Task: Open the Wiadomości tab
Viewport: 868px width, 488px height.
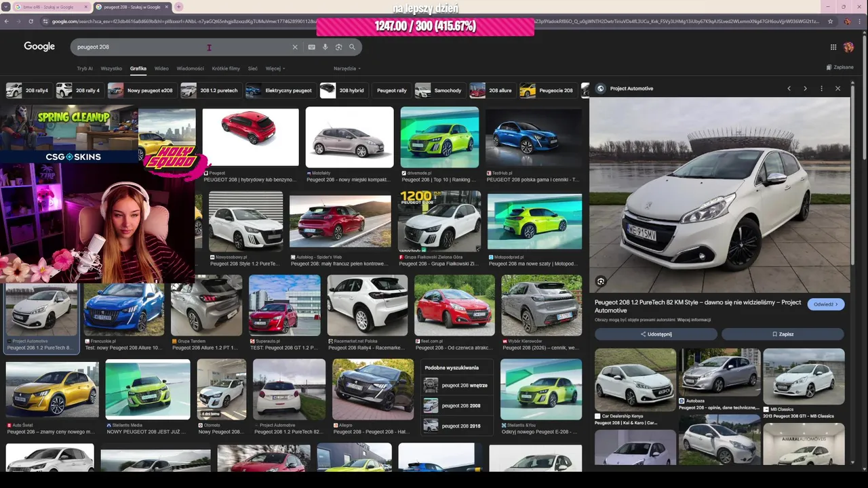Action: tap(190, 68)
